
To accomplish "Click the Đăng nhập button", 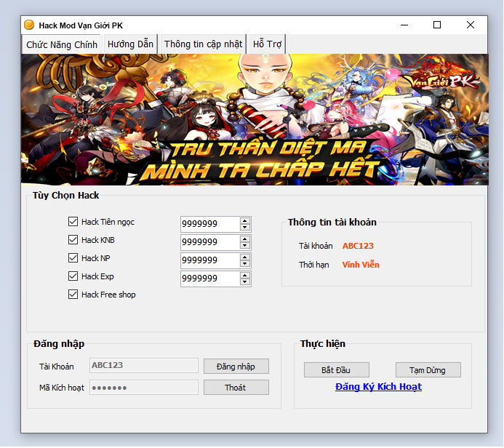I will coord(236,367).
